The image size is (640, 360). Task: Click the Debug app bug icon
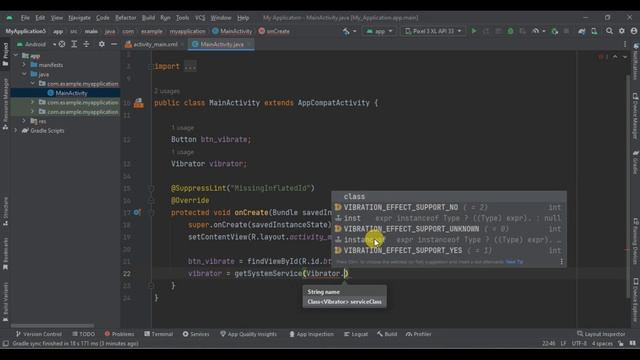[x=510, y=31]
